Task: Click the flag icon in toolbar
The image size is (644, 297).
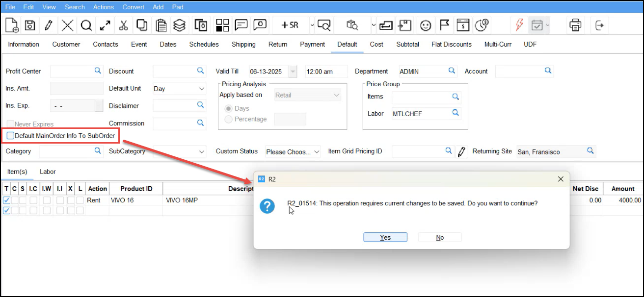Action: pyautogui.click(x=444, y=25)
